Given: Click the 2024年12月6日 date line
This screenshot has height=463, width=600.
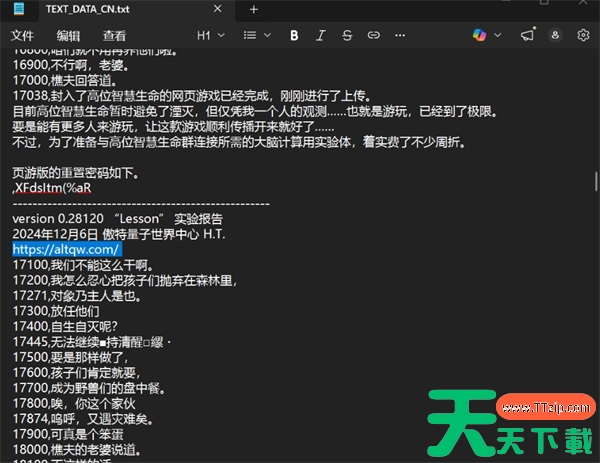Looking at the screenshot, I should click(x=119, y=234).
